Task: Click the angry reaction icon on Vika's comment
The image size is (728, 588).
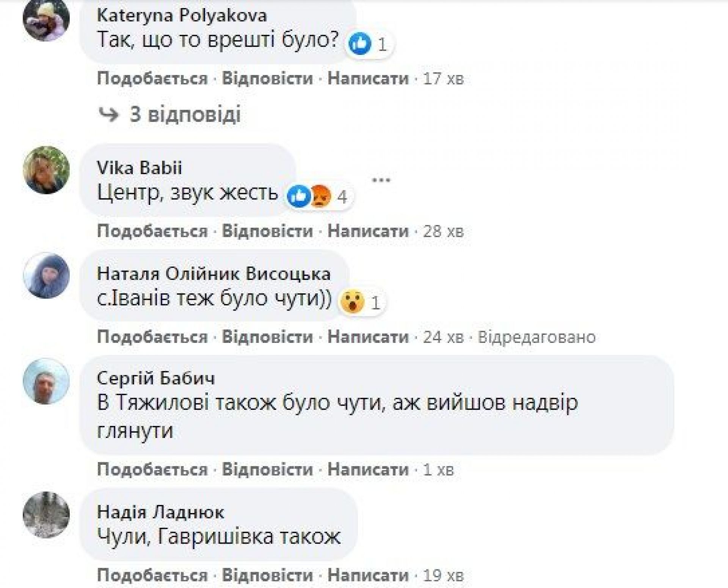Action: tap(321, 196)
